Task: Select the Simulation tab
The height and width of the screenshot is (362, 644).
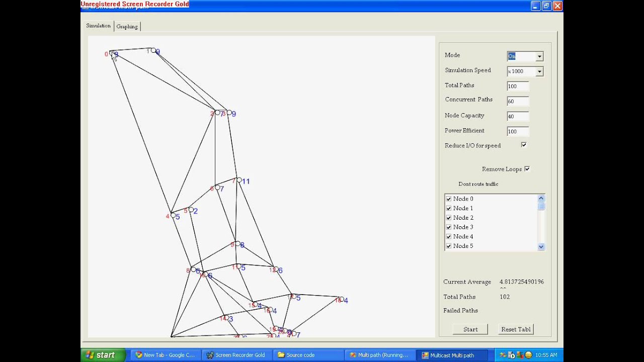Action: click(98, 26)
